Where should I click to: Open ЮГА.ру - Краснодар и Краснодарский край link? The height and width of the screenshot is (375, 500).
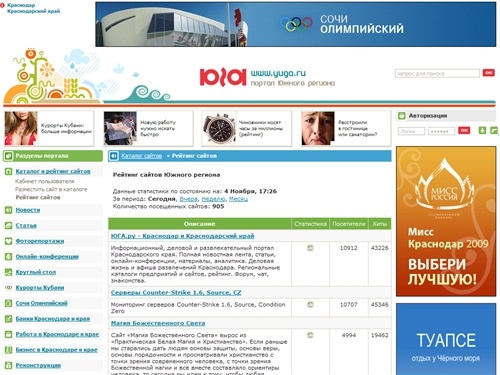pos(182,236)
